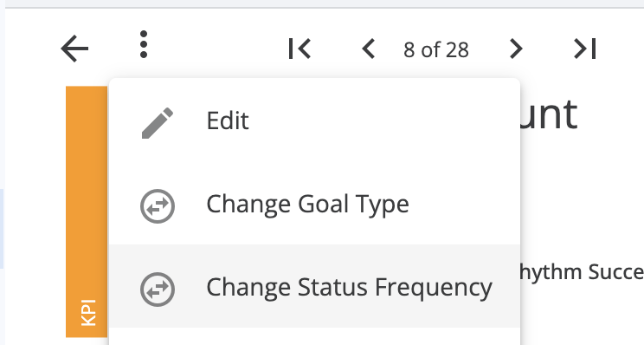The image size is (644, 345).
Task: Jump to the first record icon
Action: point(299,49)
